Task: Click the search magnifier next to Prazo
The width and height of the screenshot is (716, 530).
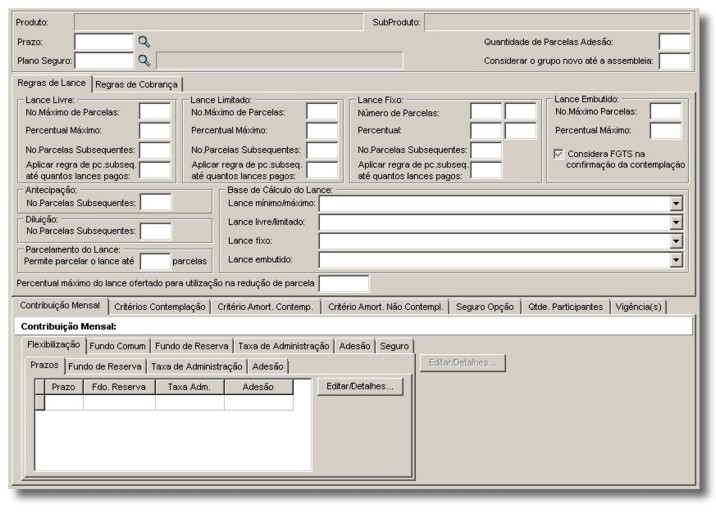Action: 144,42
